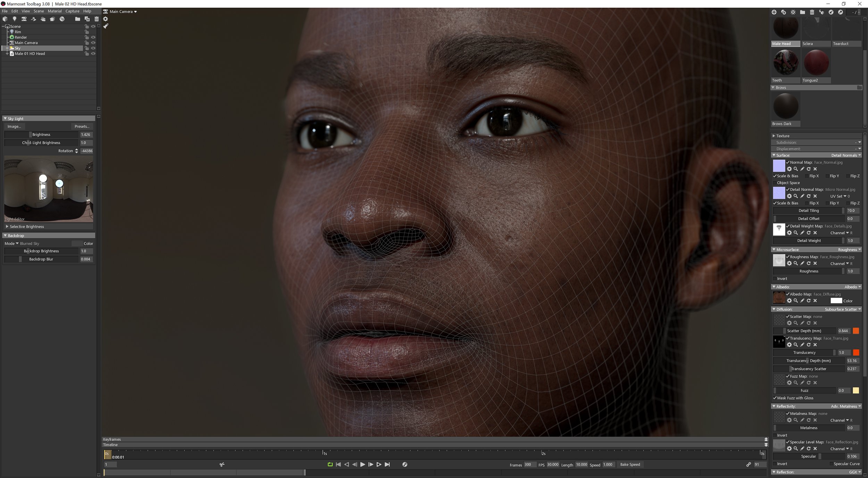This screenshot has height=478, width=868.
Task: Jump to first frame of animation
Action: pyautogui.click(x=339, y=464)
